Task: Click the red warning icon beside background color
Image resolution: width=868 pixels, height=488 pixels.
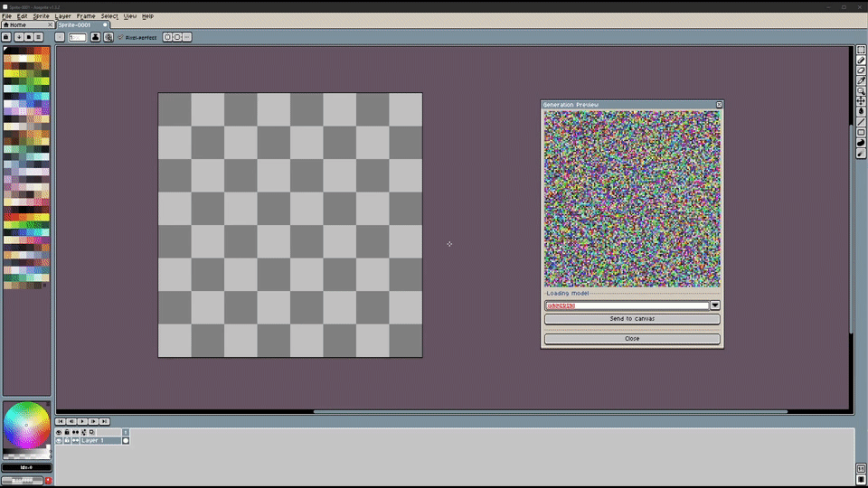Action: pos(48,480)
